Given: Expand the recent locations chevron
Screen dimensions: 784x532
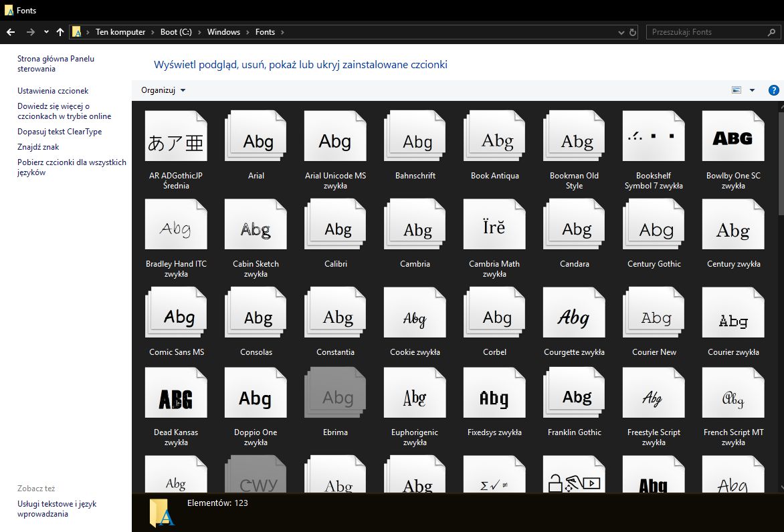Looking at the screenshot, I should [x=46, y=32].
